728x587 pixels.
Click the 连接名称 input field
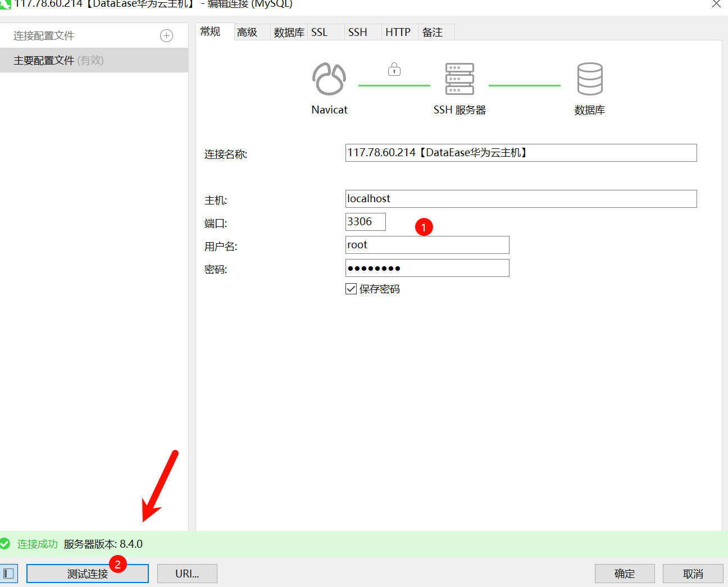521,153
